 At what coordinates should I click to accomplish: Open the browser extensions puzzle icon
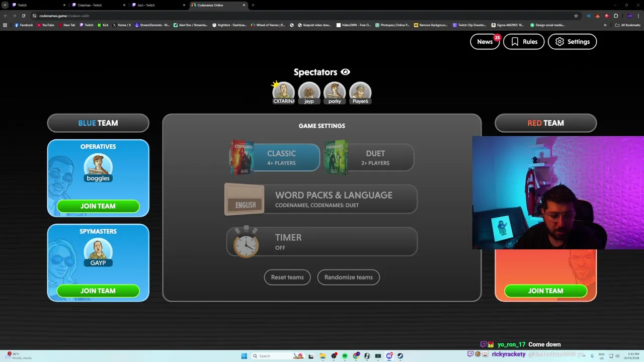pos(616,16)
